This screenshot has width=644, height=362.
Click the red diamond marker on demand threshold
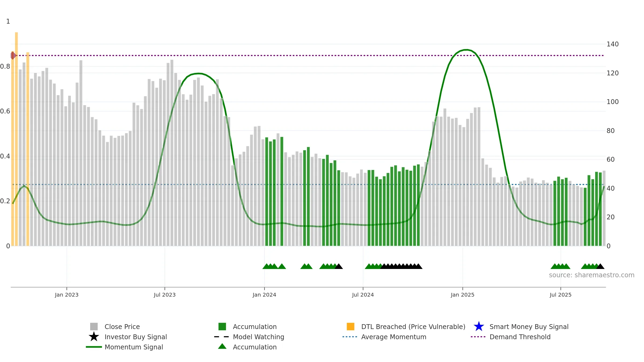(13, 56)
